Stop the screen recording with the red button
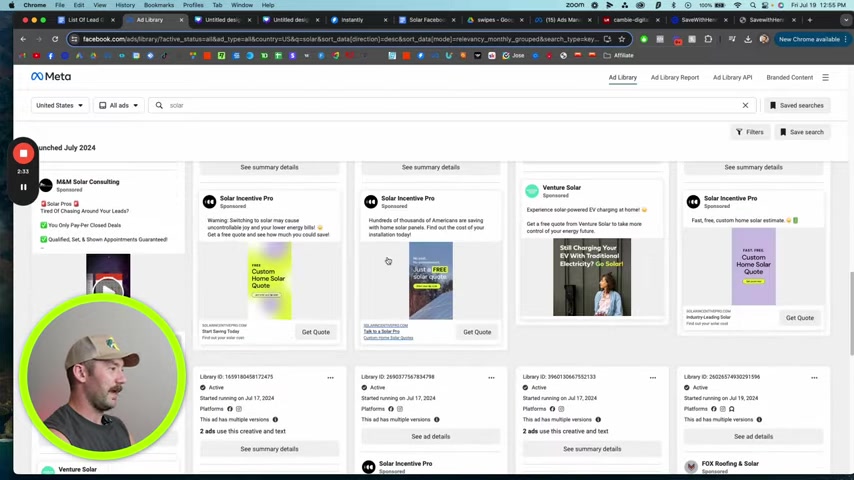 point(23,154)
